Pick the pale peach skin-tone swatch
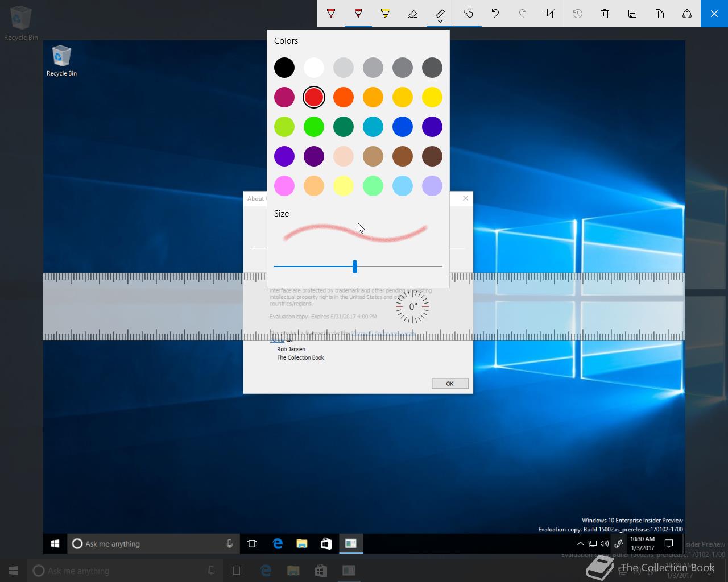 coord(344,156)
